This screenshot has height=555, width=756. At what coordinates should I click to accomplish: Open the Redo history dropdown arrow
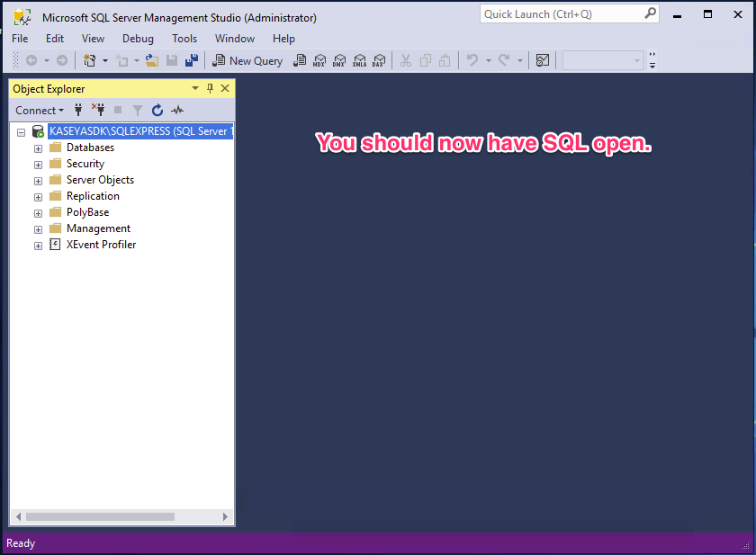click(520, 60)
